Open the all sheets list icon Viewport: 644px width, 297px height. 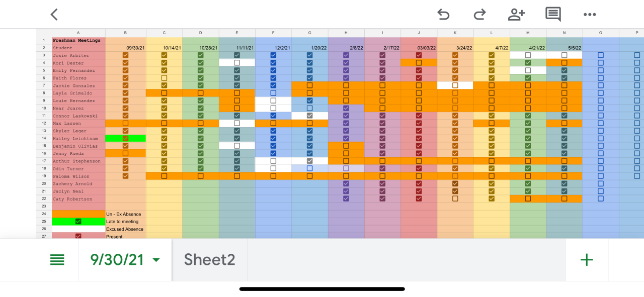click(57, 260)
